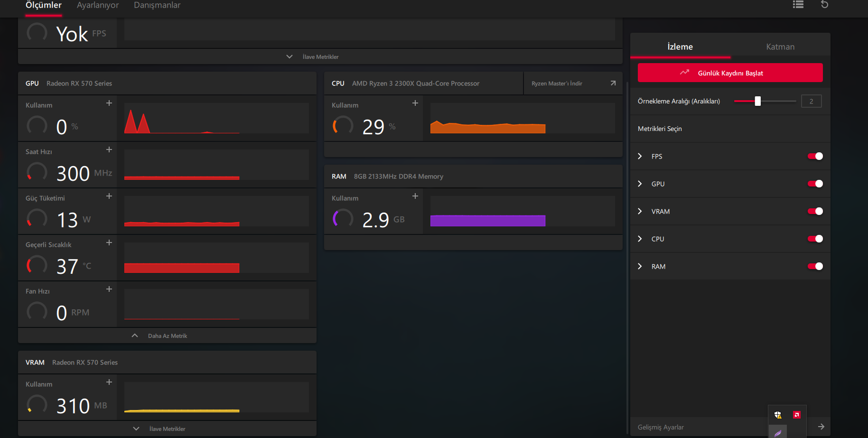Open Windows Security from the tray shield icon
Viewport: 868px width, 438px height.
[778, 415]
